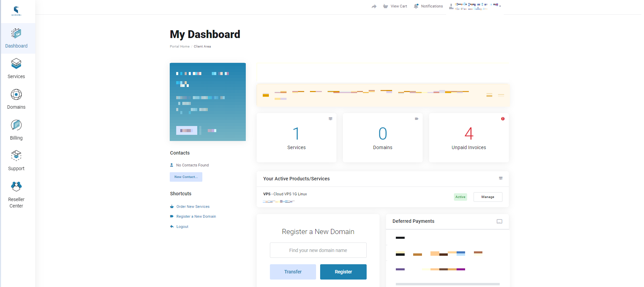644x287 pixels.
Task: Click the Register domain button
Action: pyautogui.click(x=343, y=272)
